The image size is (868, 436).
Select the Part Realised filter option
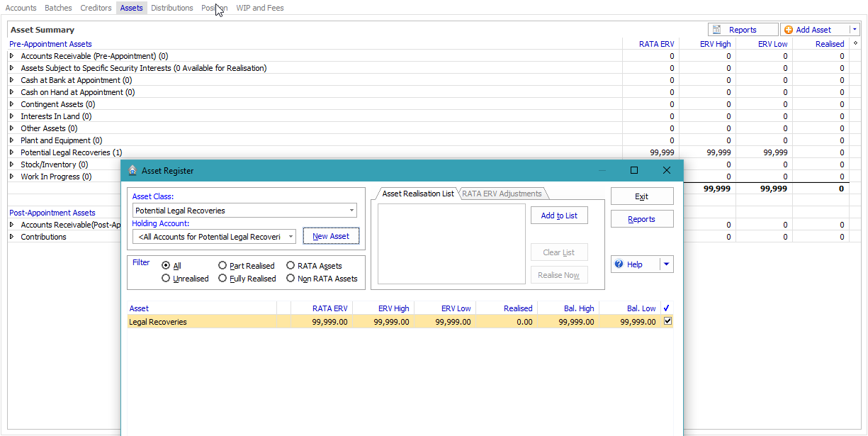point(222,266)
